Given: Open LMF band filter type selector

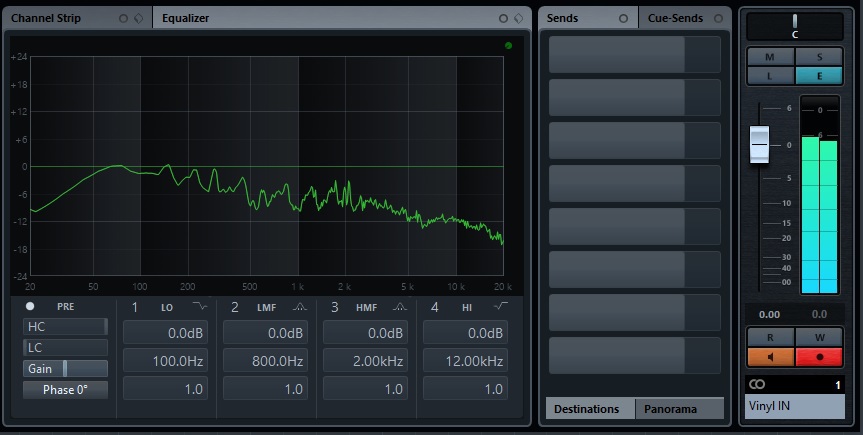Looking at the screenshot, I should tap(301, 307).
